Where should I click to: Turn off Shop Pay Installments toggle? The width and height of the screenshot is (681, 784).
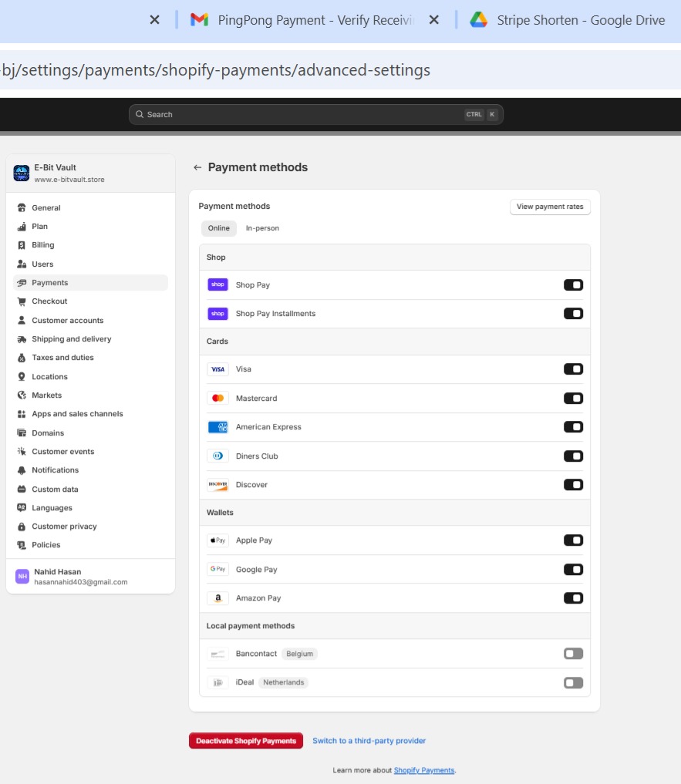[574, 314]
